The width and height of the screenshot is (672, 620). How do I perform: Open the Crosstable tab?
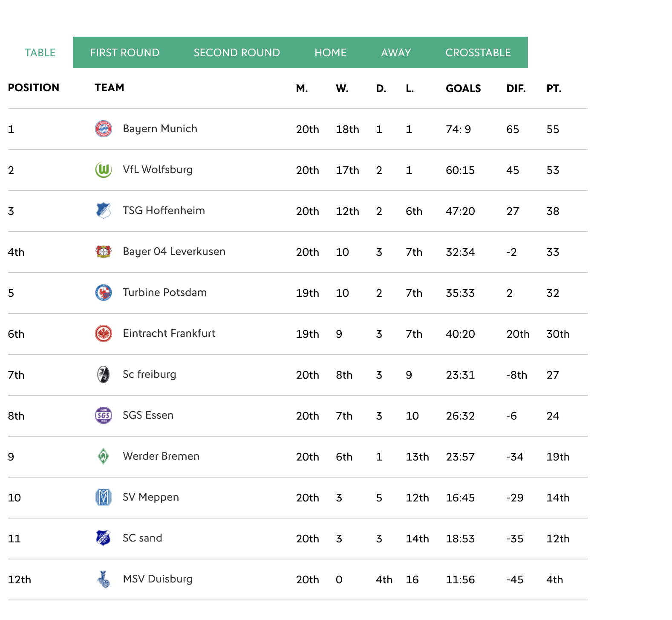point(478,52)
